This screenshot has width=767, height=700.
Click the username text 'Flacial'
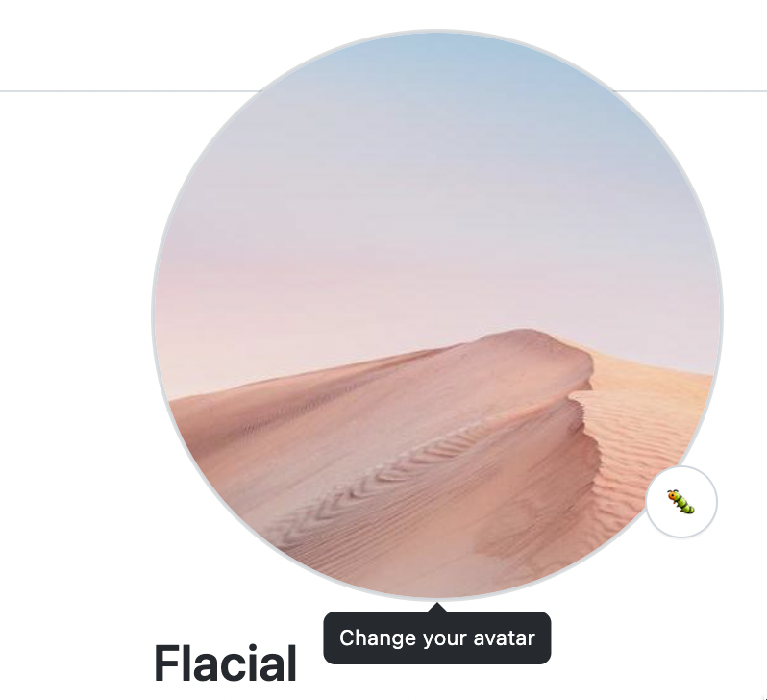coord(226,663)
